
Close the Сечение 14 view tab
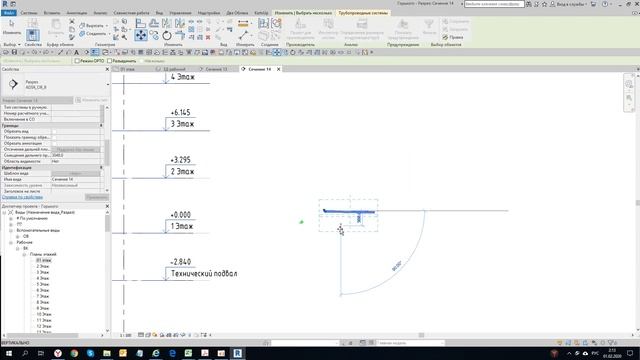pos(279,69)
